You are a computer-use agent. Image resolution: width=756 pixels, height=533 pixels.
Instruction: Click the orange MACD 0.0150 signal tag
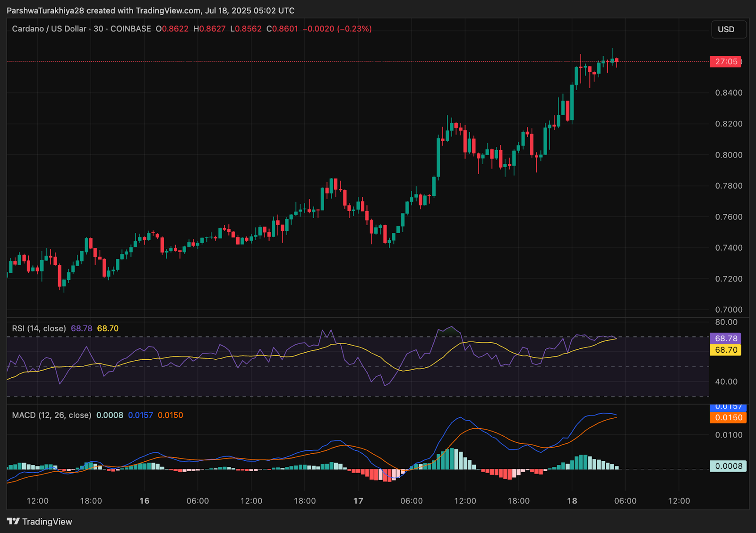(728, 417)
